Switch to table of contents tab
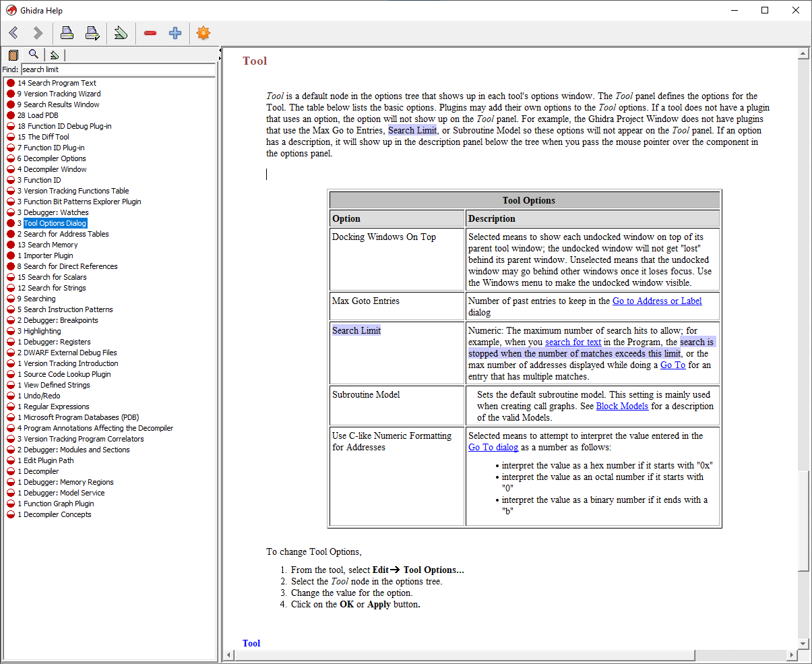Viewport: 812px width, 664px height. (x=13, y=55)
